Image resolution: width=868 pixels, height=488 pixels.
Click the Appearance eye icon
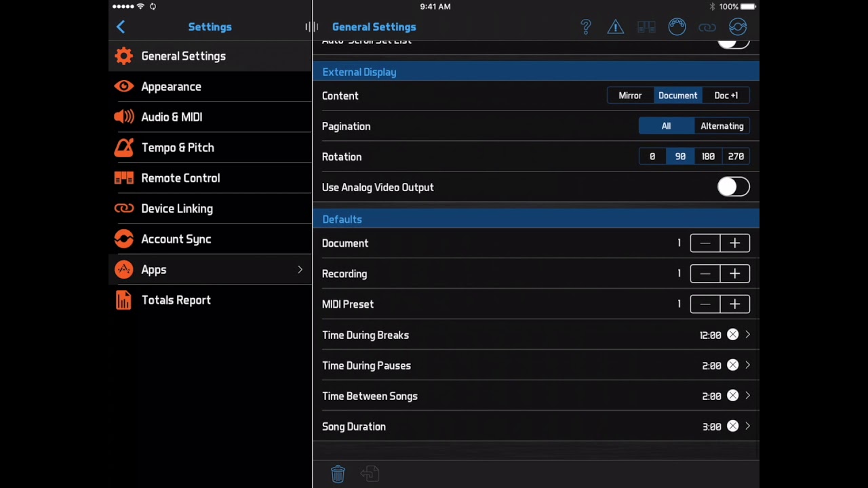tap(124, 87)
